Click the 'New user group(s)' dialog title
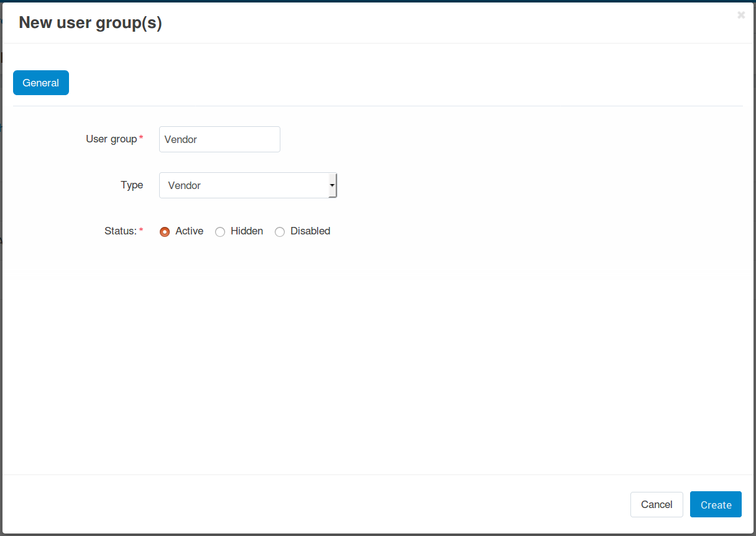Viewport: 756px width, 536px height. point(90,23)
